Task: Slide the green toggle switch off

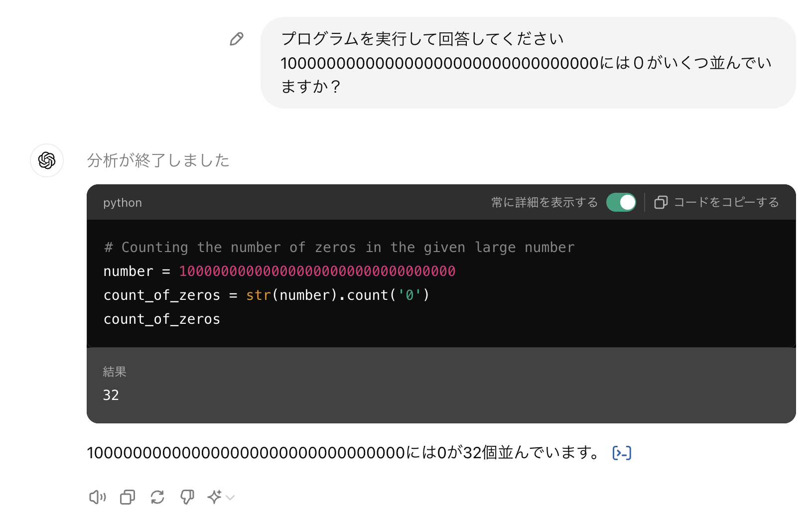Action: pos(621,202)
